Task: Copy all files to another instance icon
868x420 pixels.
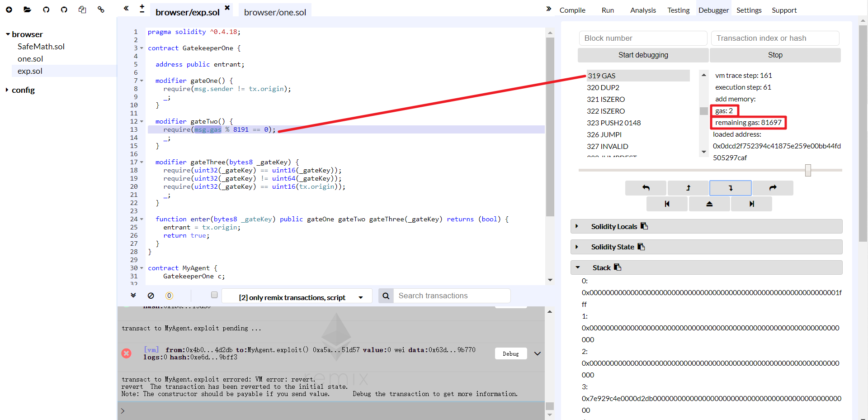Action: point(82,10)
